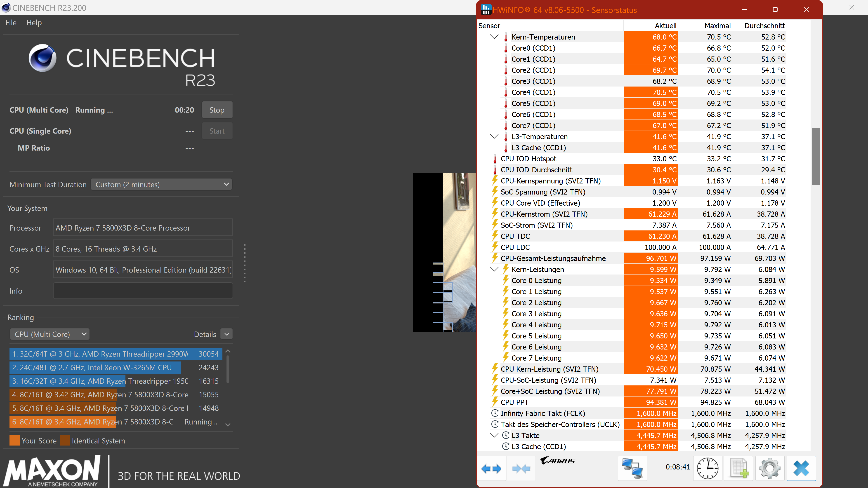This screenshot has width=868, height=488.
Task: Open the network remote monitoring computers icon
Action: pos(632,469)
